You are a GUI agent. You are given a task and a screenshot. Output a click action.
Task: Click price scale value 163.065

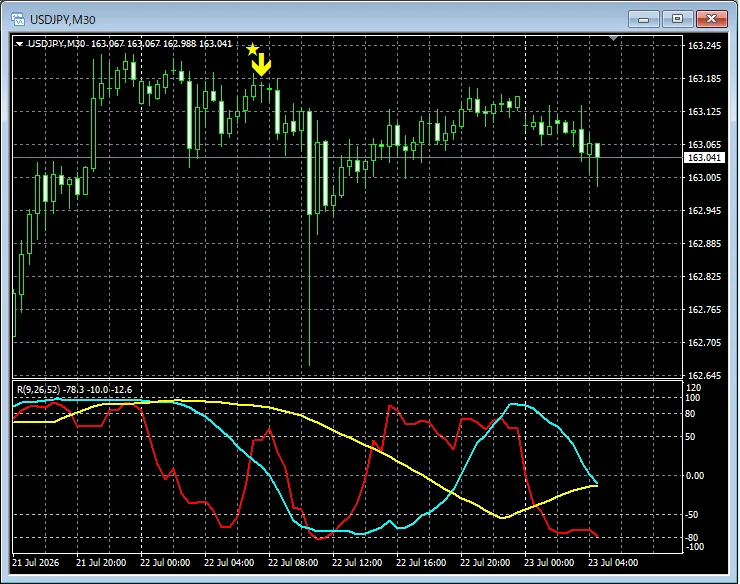[704, 144]
